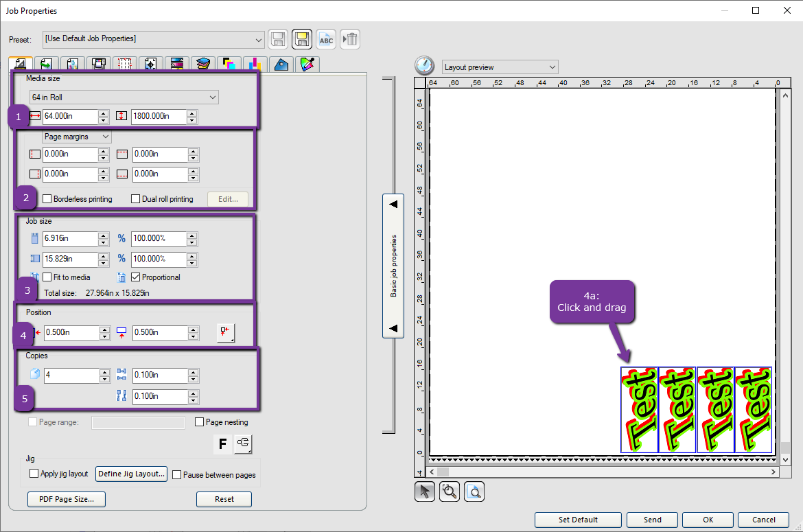The image size is (803, 532).
Task: Open the 64 in Roll media size dropdown
Action: click(213, 97)
